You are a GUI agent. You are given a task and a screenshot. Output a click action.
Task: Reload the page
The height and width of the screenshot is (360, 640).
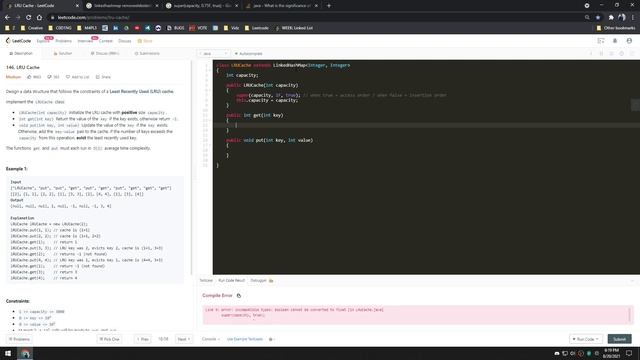29,18
